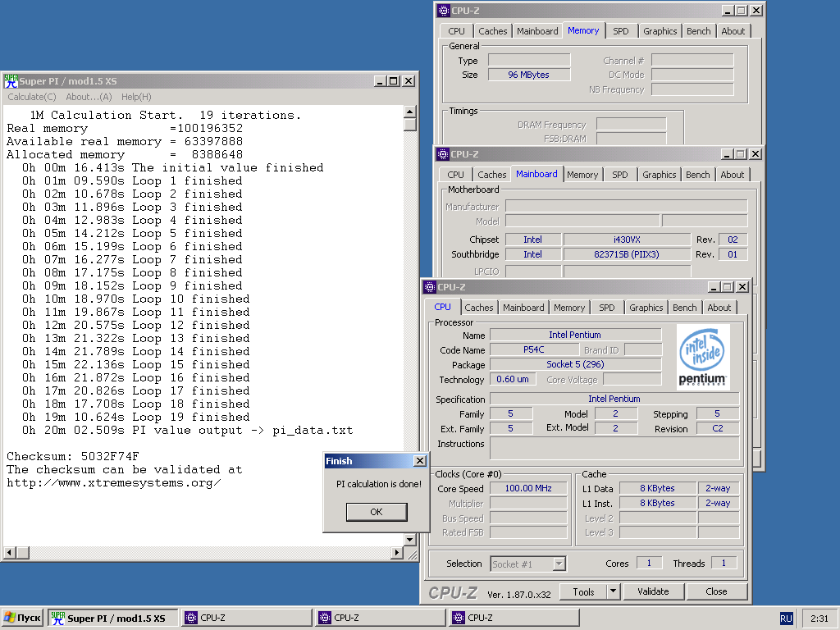840x630 pixels.
Task: Switch to the Bench tab in front CPU-Z
Action: [685, 308]
